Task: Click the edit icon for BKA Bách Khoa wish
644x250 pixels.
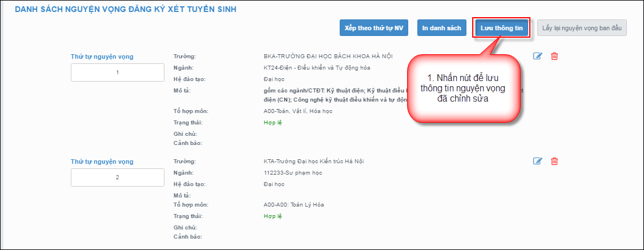Action: pyautogui.click(x=537, y=56)
